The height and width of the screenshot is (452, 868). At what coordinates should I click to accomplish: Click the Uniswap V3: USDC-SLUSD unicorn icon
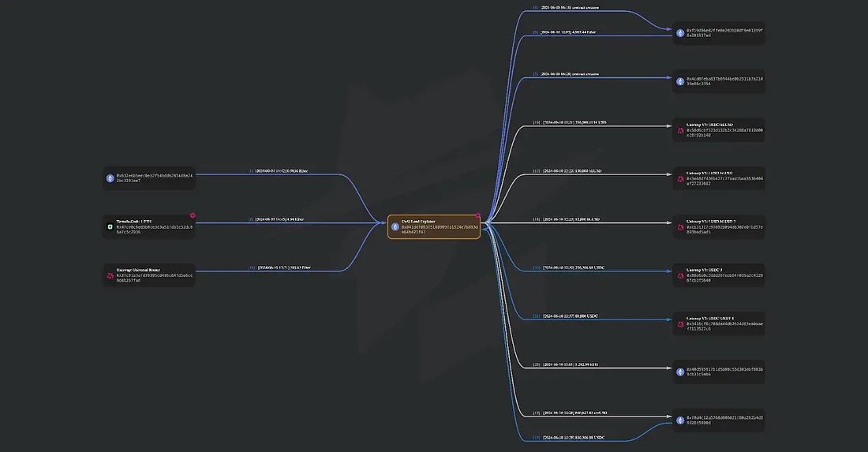[680, 129]
